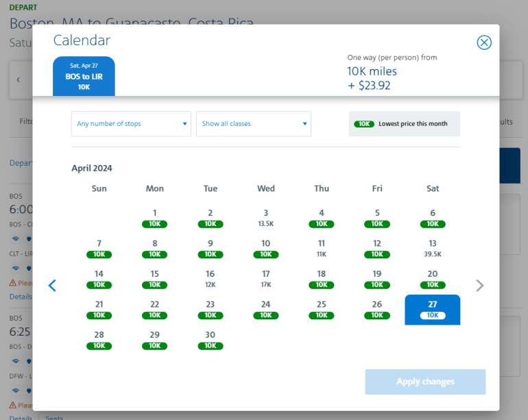Select April 11 with 11K fare

coord(322,247)
